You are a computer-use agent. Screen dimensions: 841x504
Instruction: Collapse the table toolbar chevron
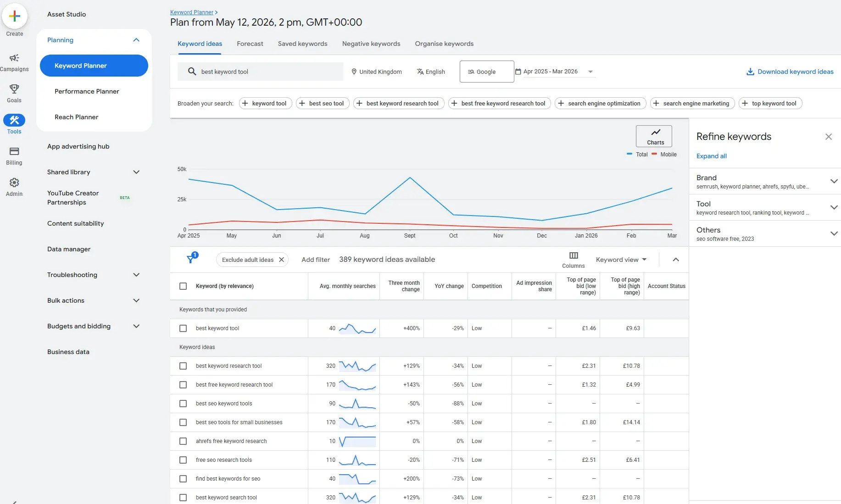(675, 260)
